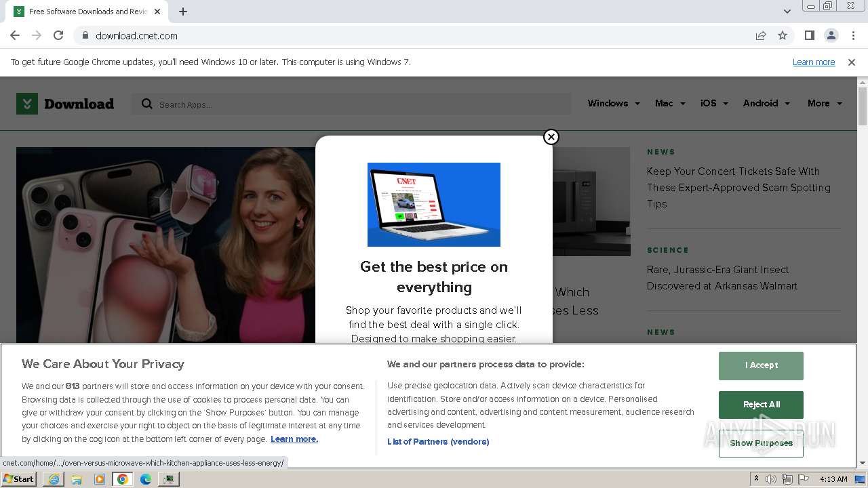The height and width of the screenshot is (488, 868).
Task: Click the 4:13 AM taskbar clock
Action: click(833, 479)
